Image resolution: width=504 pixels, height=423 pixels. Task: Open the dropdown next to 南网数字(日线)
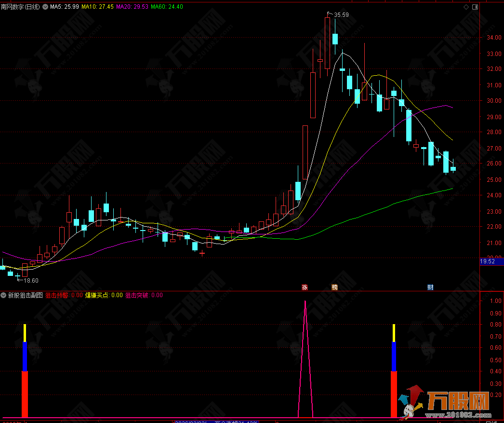point(45,7)
